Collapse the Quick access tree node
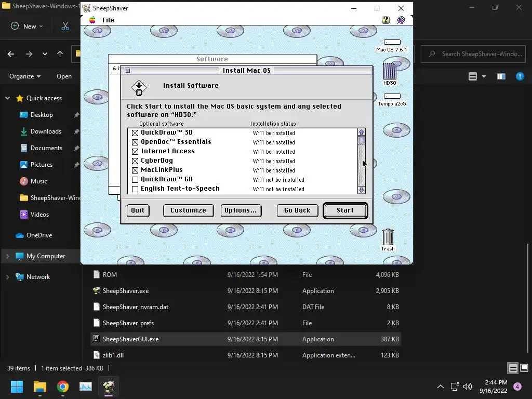The width and height of the screenshot is (532, 399). 7,98
